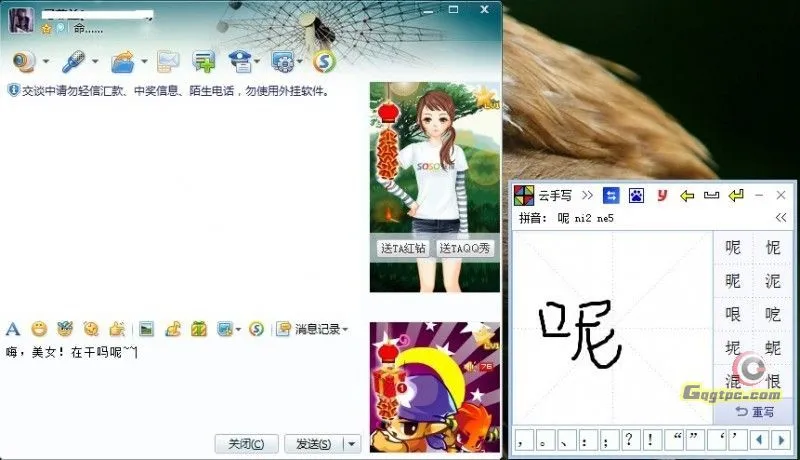Viewport: 800px width, 460px height.
Task: Select candidate character 坭
Action: point(733,348)
